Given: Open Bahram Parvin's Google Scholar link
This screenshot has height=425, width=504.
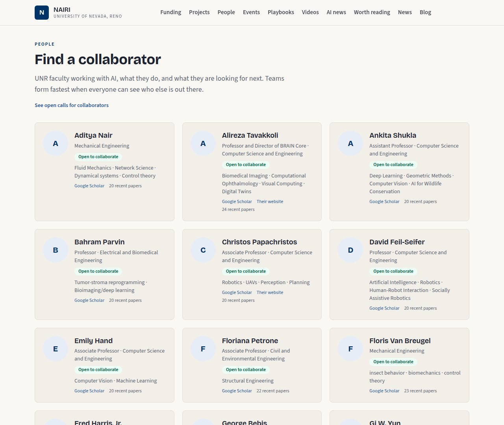Looking at the screenshot, I should pyautogui.click(x=89, y=300).
